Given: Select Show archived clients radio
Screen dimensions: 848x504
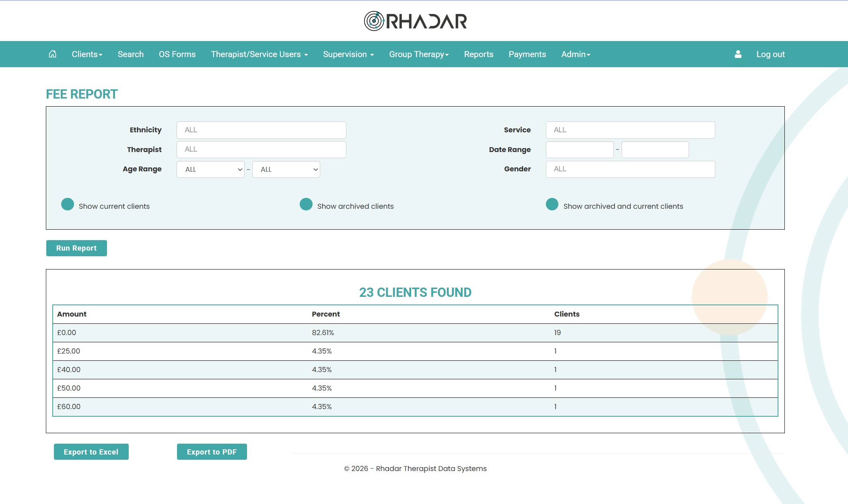Looking at the screenshot, I should [x=306, y=204].
